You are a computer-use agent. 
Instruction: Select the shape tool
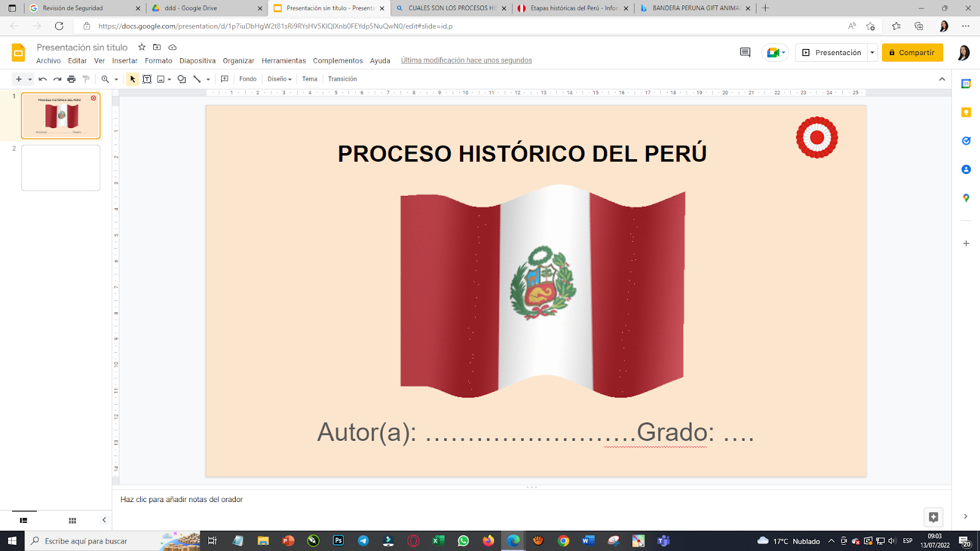182,79
